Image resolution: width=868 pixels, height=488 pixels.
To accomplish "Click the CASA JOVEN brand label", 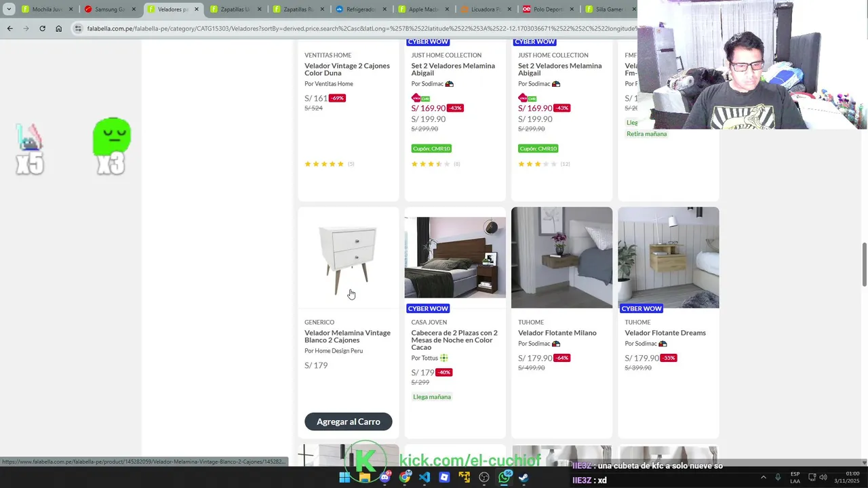I will pos(429,323).
